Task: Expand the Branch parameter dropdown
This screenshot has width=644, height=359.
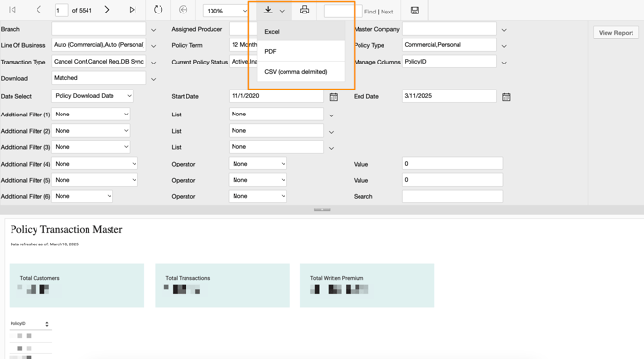Action: [153, 30]
